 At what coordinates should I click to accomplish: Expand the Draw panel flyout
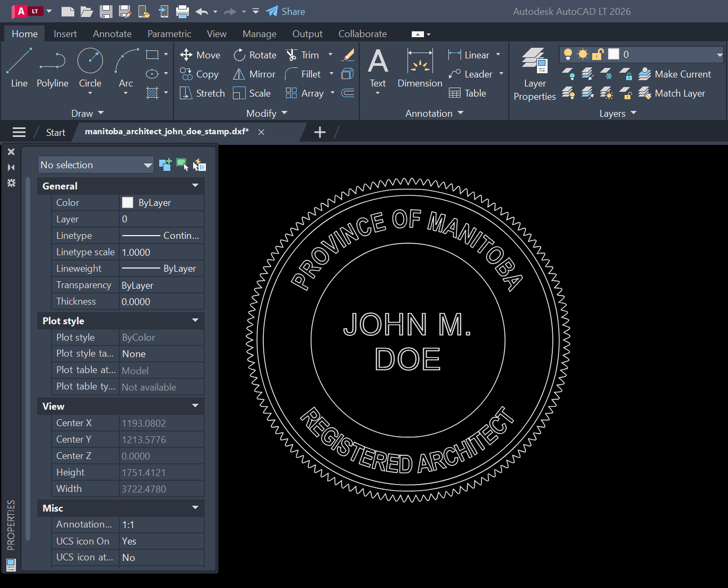tap(88, 114)
